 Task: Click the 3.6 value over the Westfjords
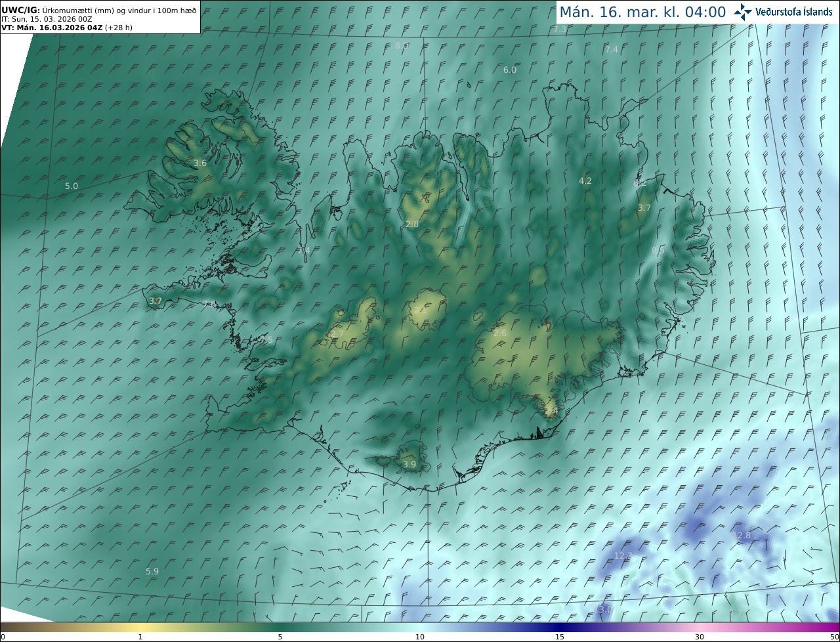coord(200,163)
